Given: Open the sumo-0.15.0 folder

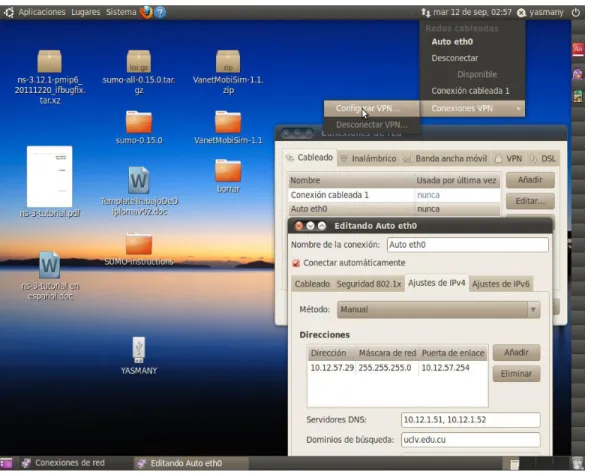Looking at the screenshot, I should (139, 122).
